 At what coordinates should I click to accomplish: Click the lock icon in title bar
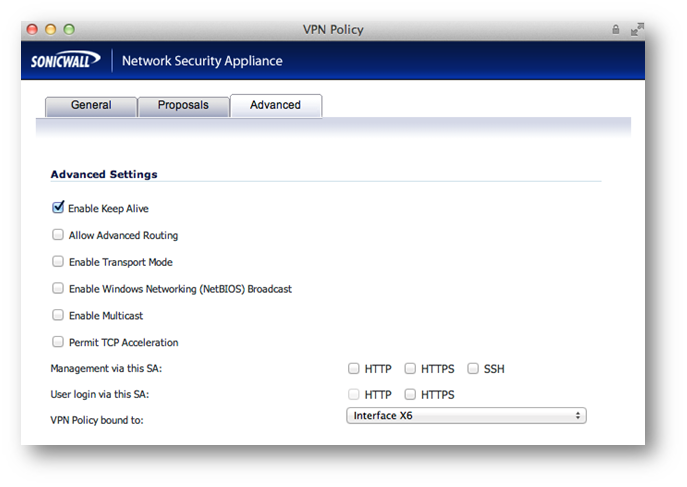coord(616,29)
